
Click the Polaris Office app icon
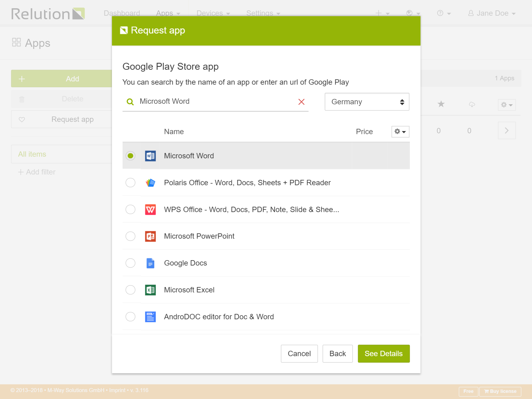pyautogui.click(x=150, y=183)
